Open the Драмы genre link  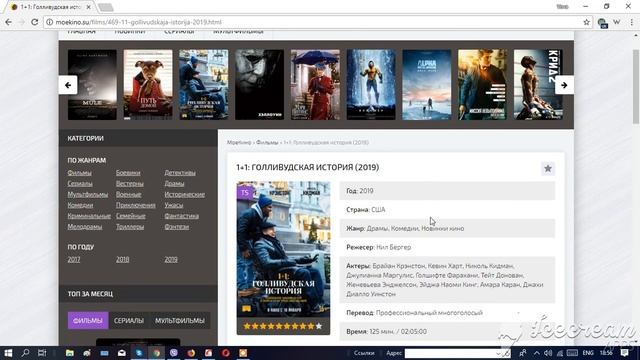tap(174, 183)
